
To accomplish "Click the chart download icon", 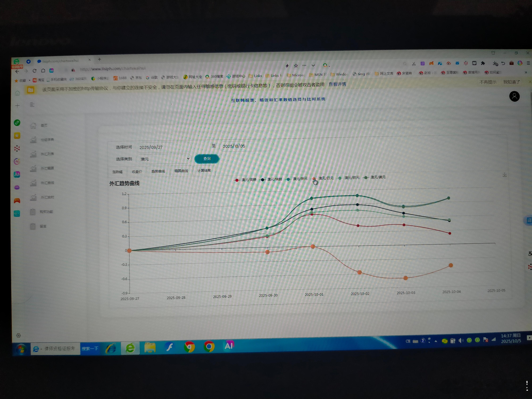I will (505, 175).
